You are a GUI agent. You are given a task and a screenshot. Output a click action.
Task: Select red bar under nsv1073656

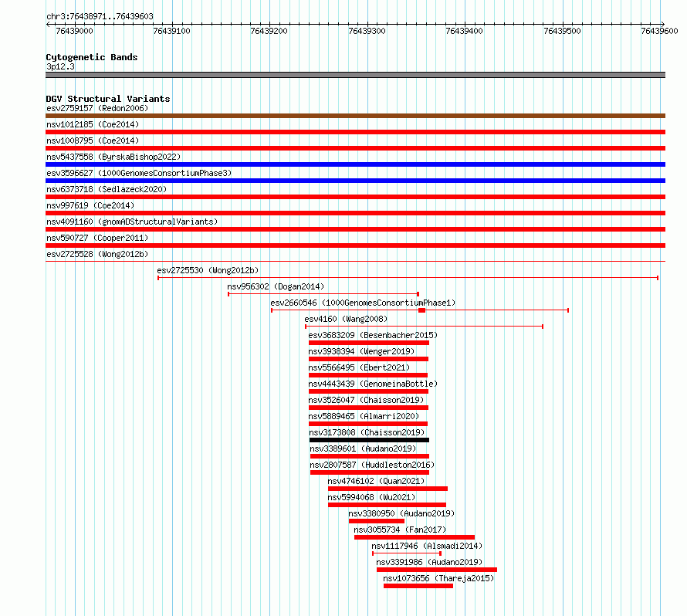418,586
